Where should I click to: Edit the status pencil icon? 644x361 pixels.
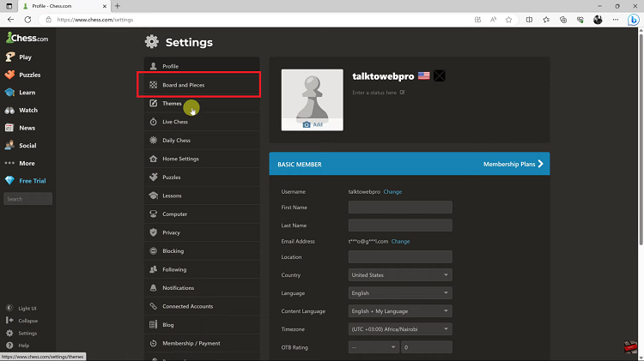402,93
